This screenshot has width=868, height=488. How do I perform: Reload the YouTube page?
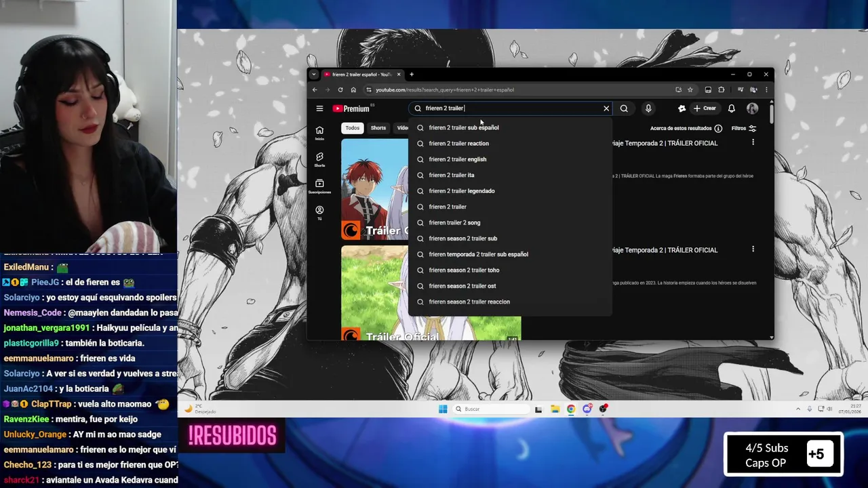coord(340,89)
